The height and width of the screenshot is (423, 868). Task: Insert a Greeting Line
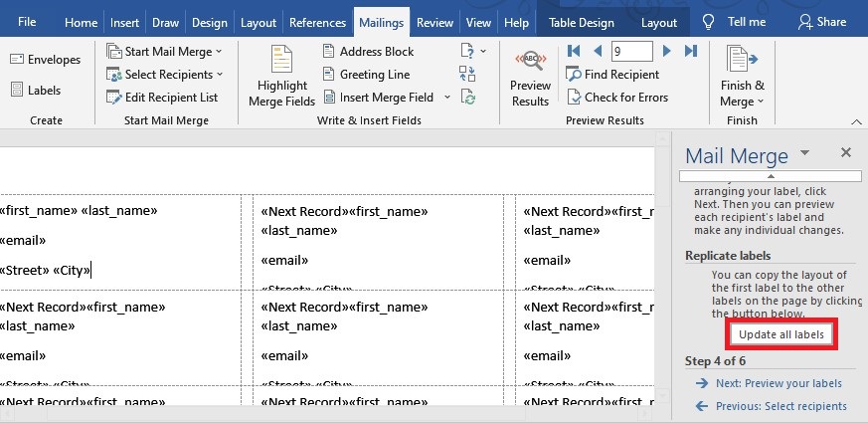click(366, 75)
